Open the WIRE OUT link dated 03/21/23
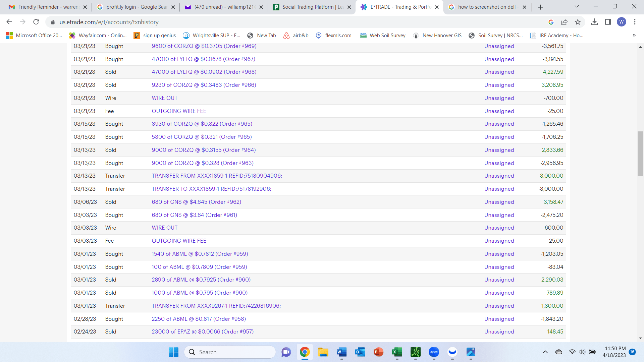The width and height of the screenshot is (644, 362). (x=164, y=98)
